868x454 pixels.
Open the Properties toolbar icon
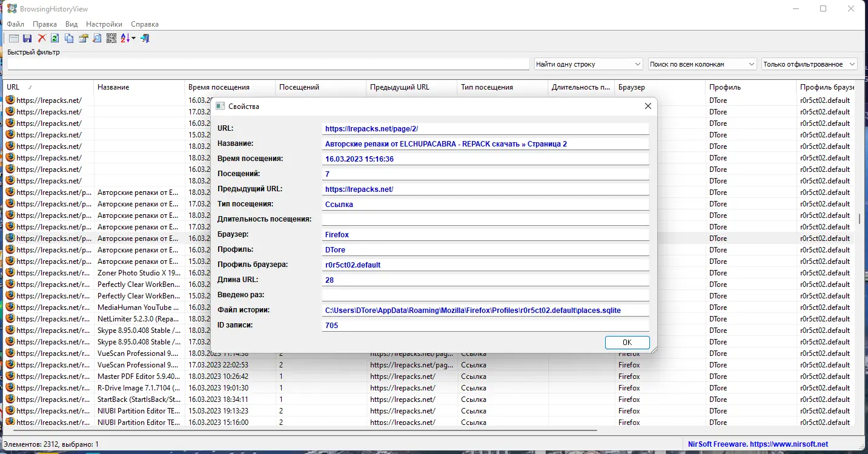tap(83, 39)
